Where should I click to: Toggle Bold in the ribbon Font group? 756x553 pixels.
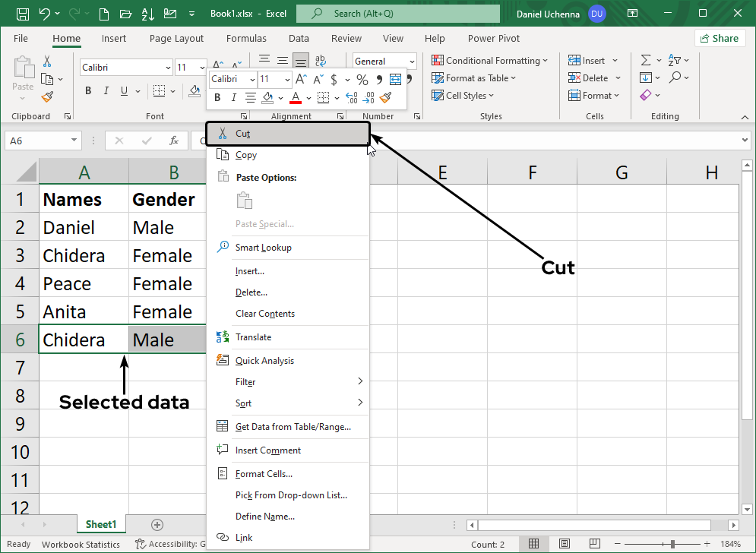click(87, 91)
